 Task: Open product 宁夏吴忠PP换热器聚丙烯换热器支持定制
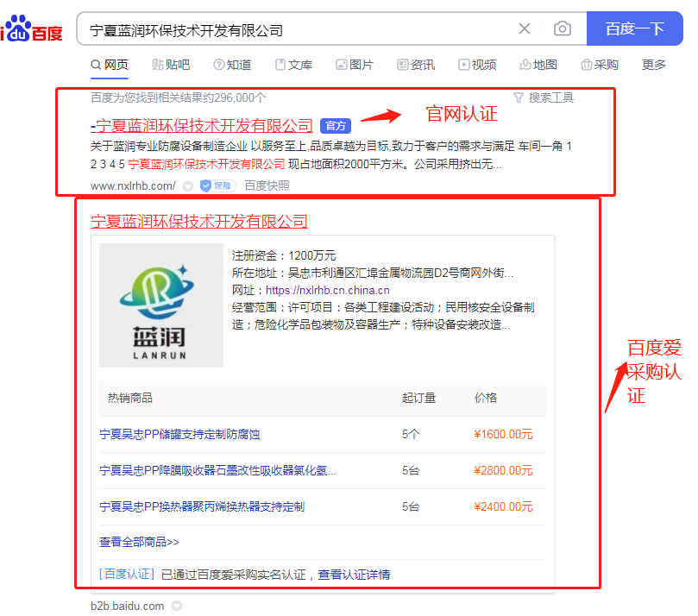coord(202,506)
